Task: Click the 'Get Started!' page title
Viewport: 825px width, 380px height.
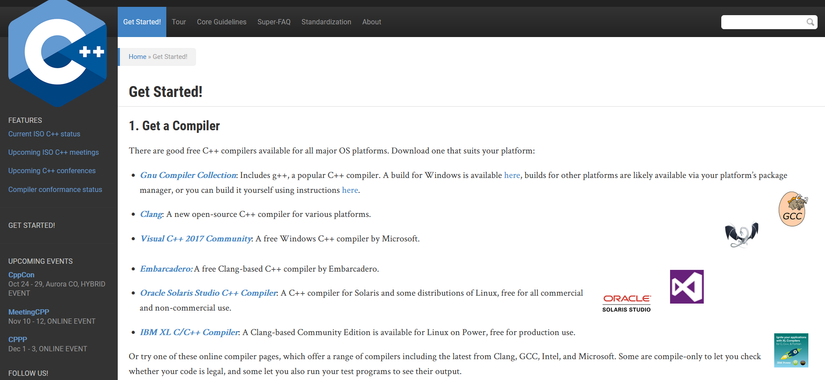Action: (165, 92)
